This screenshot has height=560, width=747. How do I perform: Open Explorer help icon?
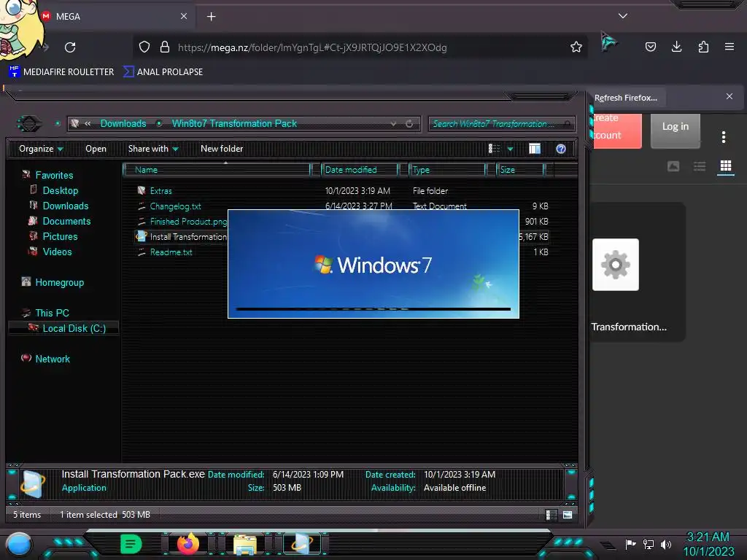[561, 149]
